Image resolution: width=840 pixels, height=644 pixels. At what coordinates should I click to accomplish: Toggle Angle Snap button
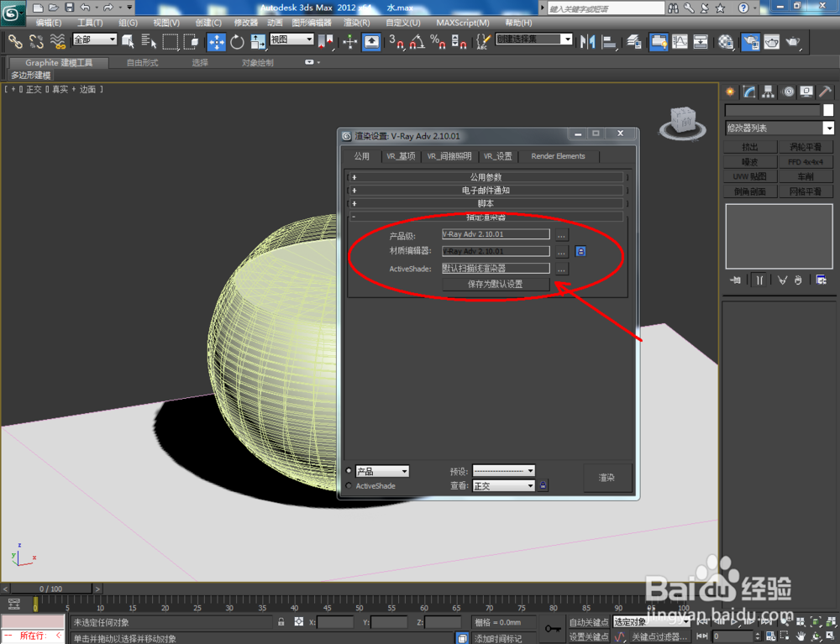417,41
